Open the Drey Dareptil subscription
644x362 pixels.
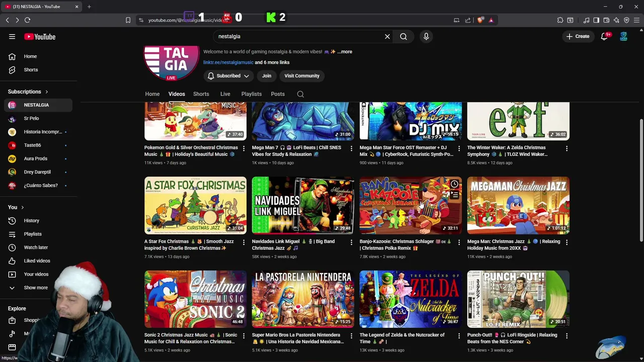[x=38, y=172]
